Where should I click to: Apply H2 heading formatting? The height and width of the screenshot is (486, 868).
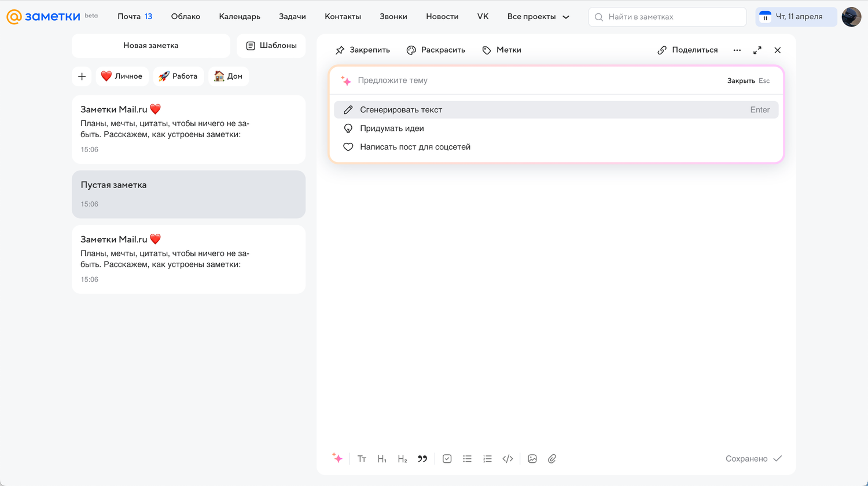click(x=402, y=459)
